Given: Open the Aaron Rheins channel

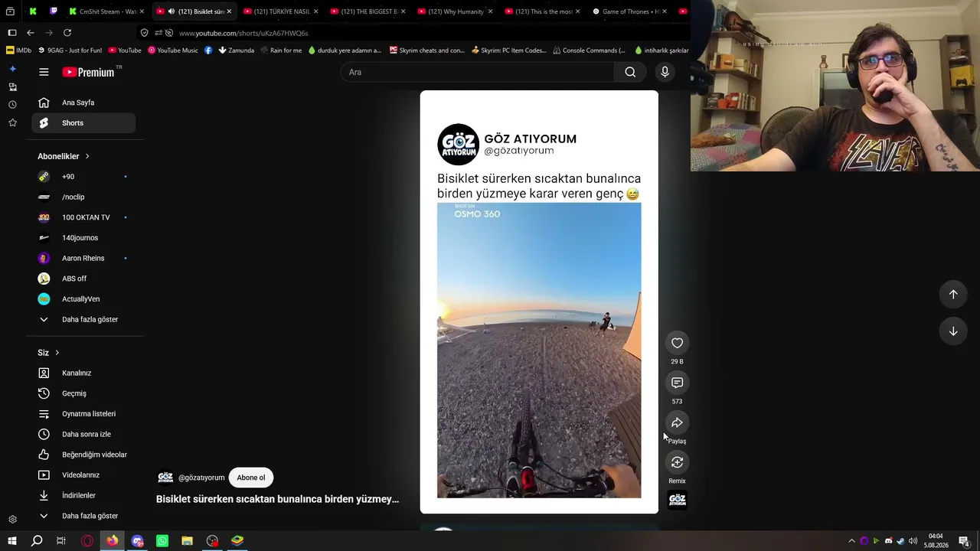Looking at the screenshot, I should (83, 258).
